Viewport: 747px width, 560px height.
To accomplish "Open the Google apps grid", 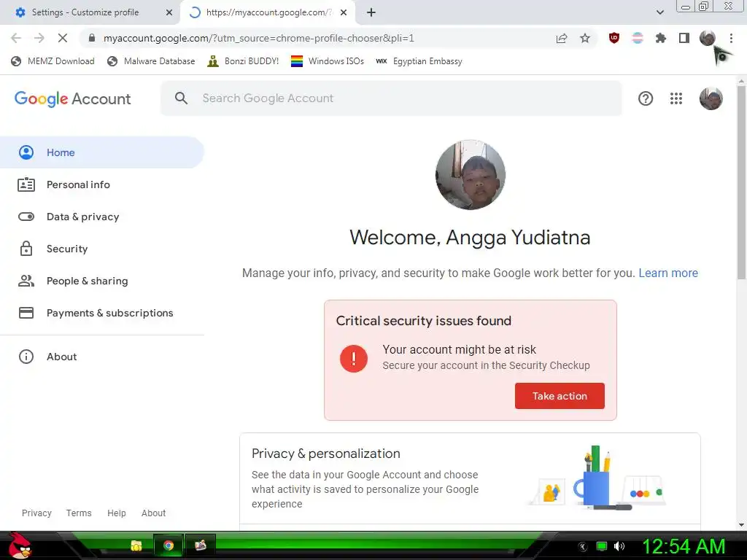I will click(676, 98).
